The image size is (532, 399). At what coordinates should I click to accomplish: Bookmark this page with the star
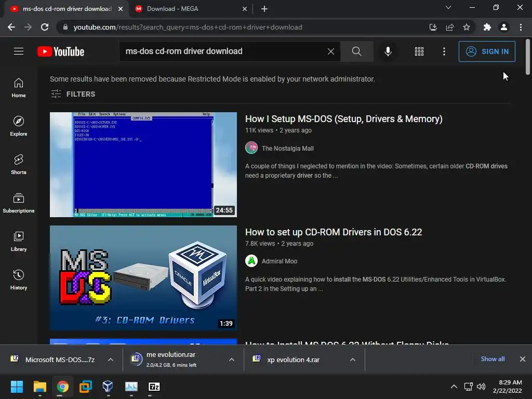[467, 27]
